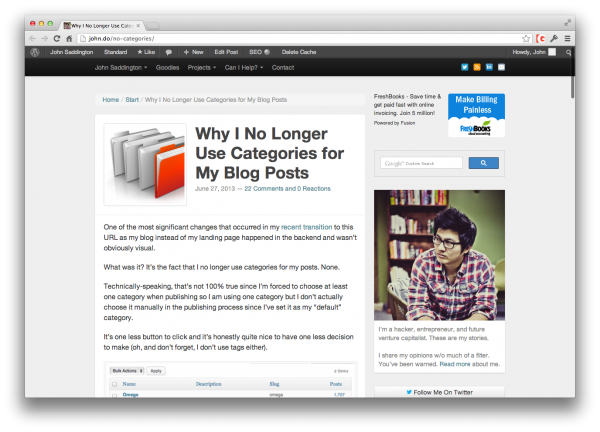Close the browser tab with X

(138, 26)
